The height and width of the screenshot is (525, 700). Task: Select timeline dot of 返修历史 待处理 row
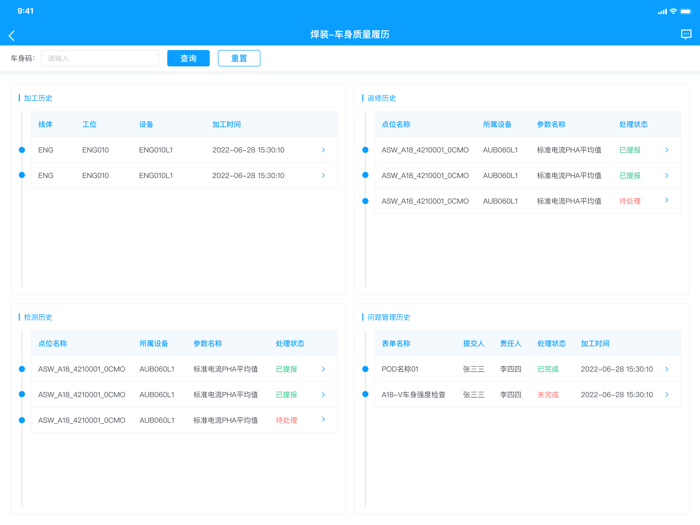click(365, 201)
